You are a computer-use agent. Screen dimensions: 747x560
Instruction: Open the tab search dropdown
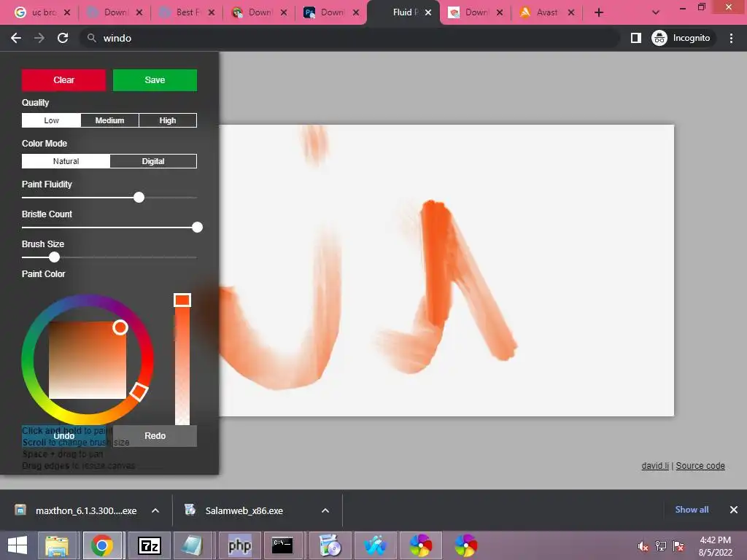(x=656, y=12)
